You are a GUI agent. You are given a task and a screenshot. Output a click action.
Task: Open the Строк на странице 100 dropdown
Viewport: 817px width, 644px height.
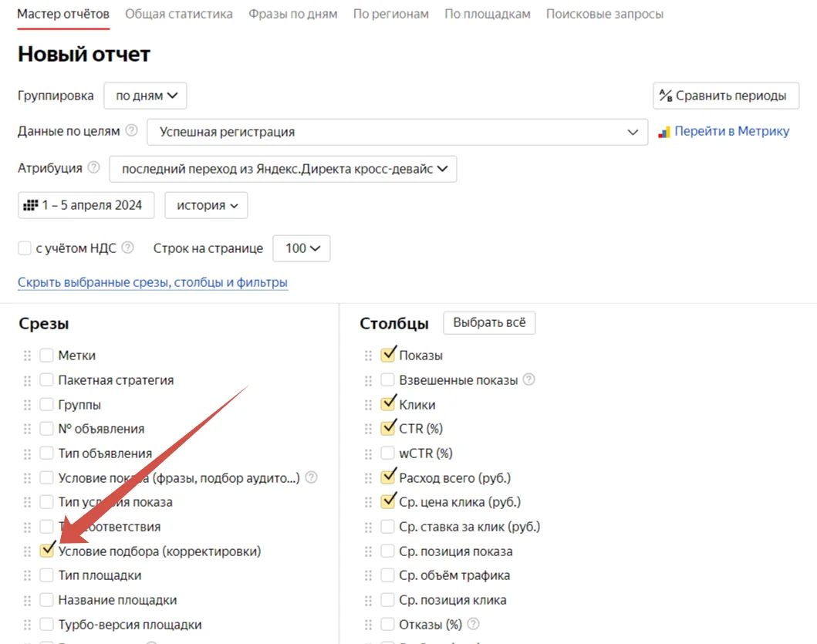coord(302,248)
